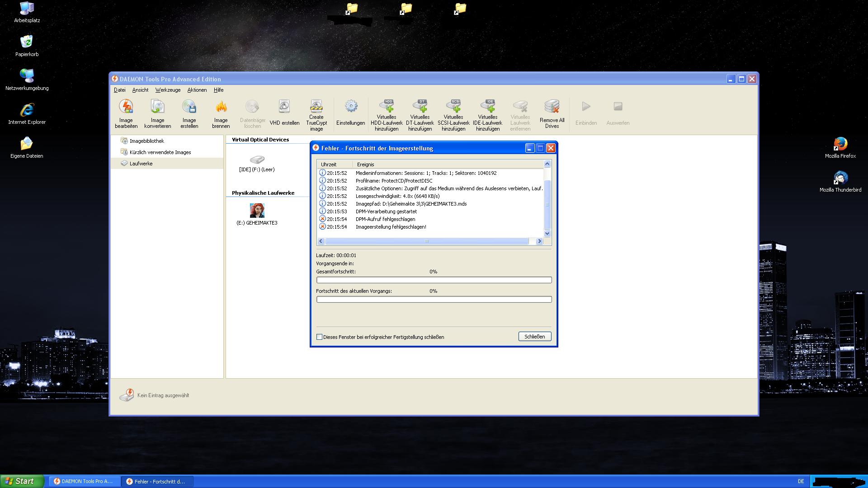
Task: Open Image konvertieren tool
Action: [x=157, y=107]
